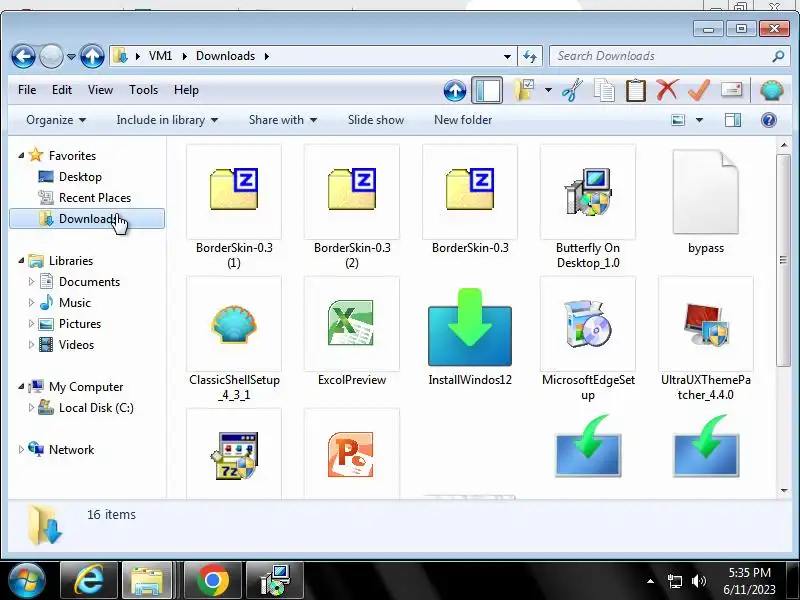Expand the Music library

(31, 303)
